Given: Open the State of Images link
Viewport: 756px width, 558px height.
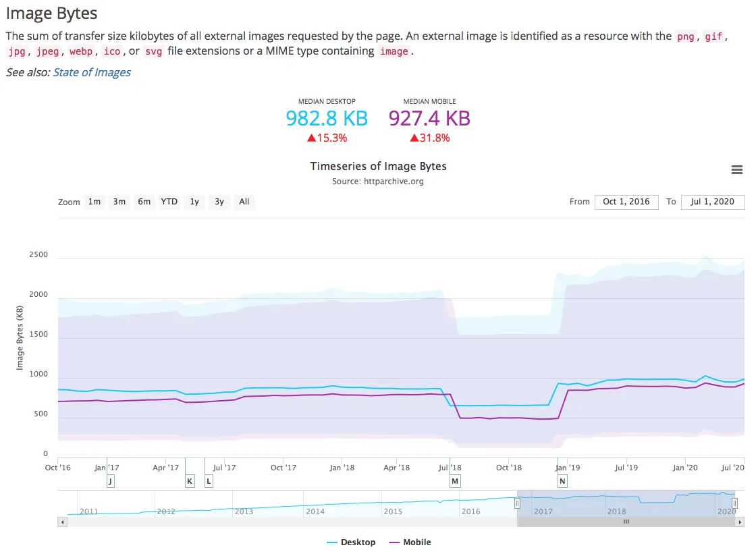Looking at the screenshot, I should [x=92, y=72].
